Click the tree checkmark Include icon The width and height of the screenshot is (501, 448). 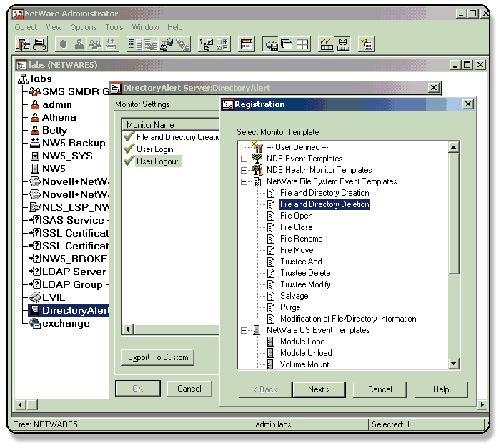point(207,44)
